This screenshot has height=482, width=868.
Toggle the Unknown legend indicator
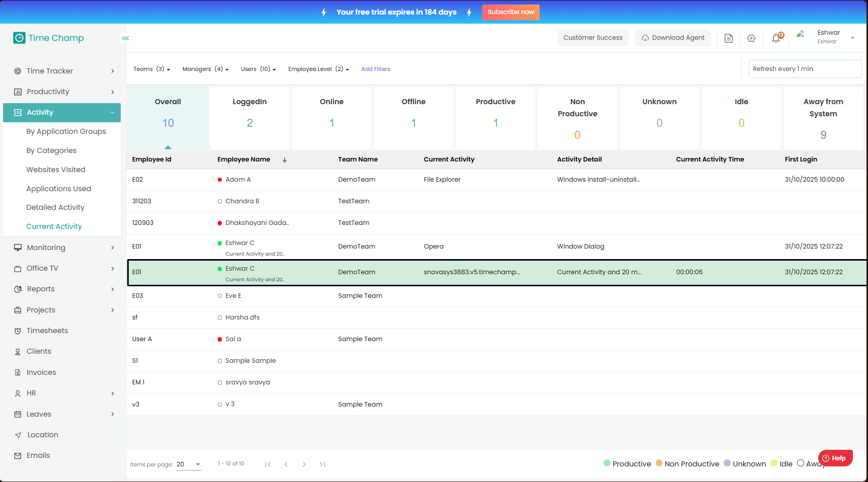[x=727, y=463]
